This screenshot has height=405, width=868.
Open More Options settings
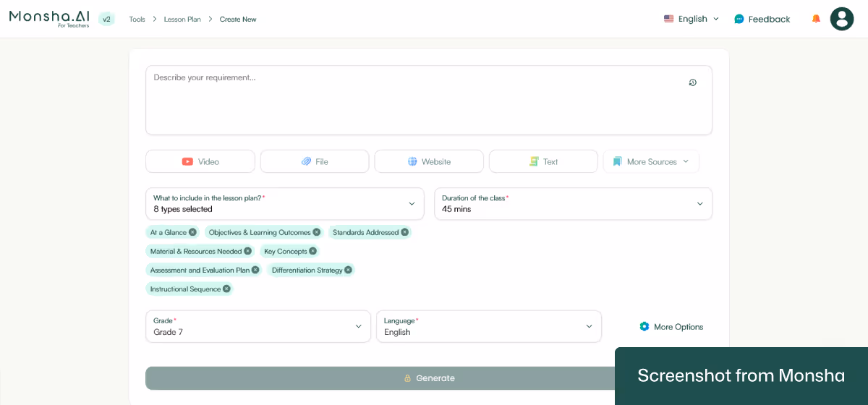click(671, 327)
